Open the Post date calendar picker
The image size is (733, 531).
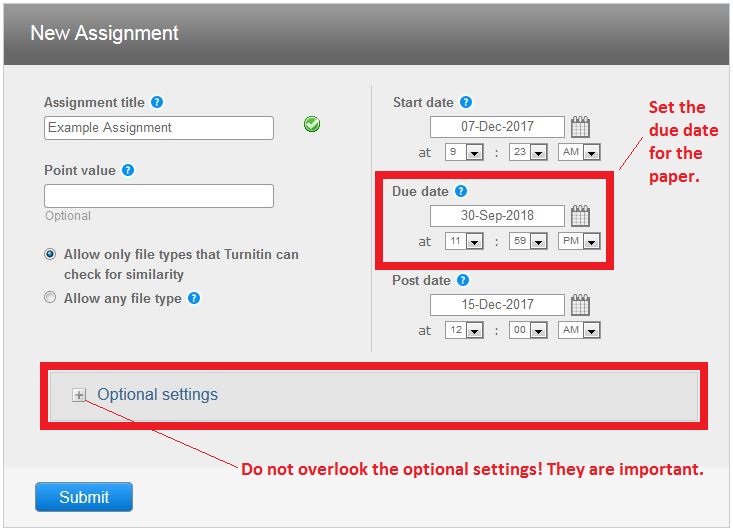point(580,305)
